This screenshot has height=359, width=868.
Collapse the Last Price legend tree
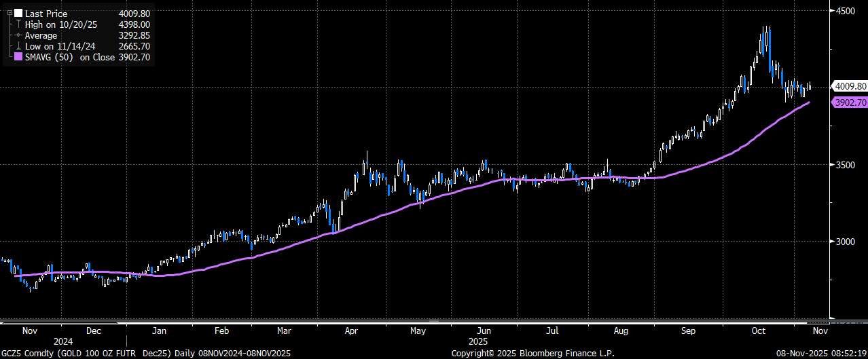10,14
